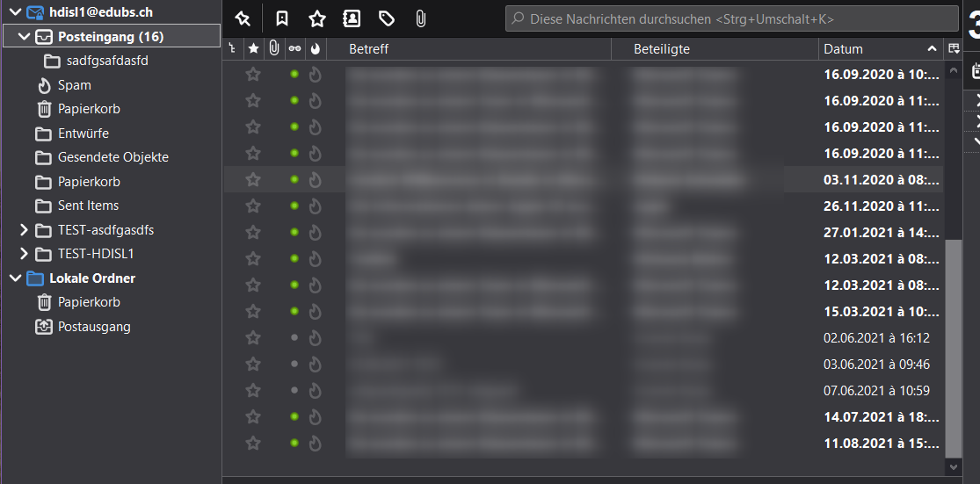Screen dimensions: 980x484
Task: Filter messages by tags
Action: (x=386, y=18)
